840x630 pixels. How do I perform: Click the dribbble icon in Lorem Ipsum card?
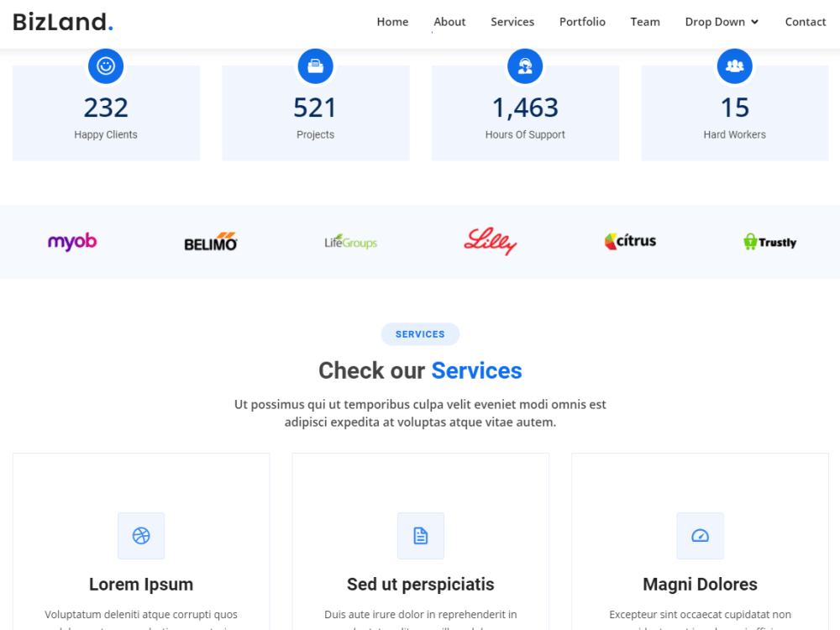point(141,536)
